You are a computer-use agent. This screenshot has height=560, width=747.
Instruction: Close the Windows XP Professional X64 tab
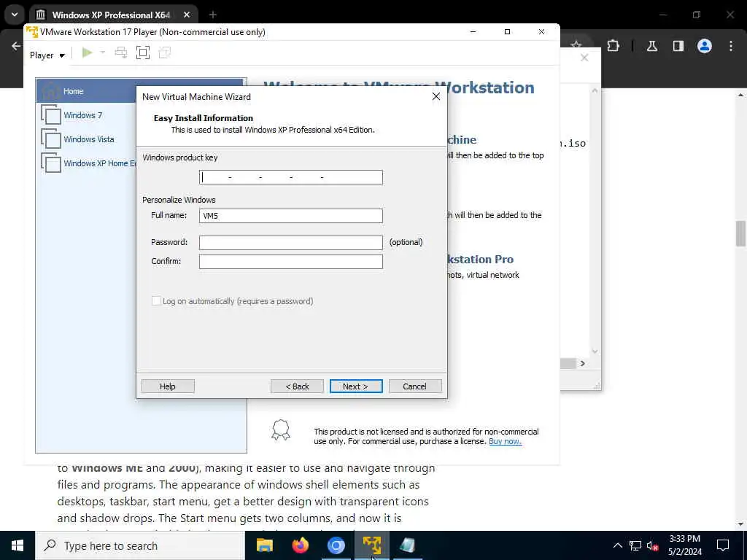click(187, 15)
